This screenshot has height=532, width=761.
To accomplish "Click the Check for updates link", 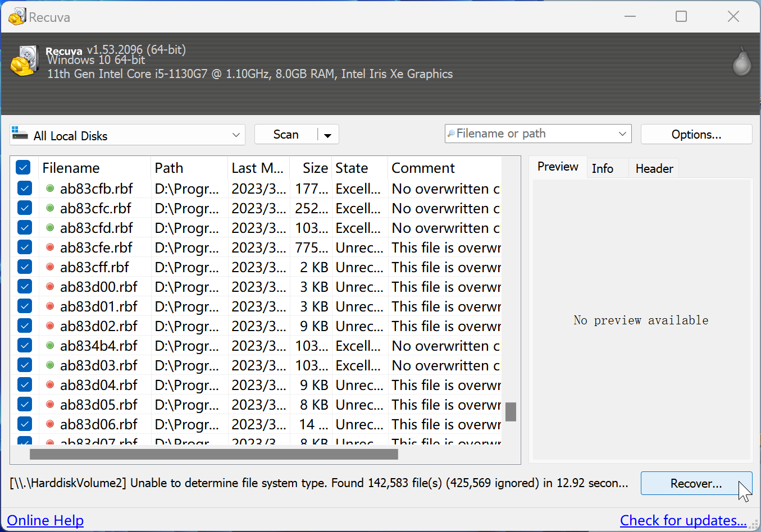I will (x=683, y=520).
